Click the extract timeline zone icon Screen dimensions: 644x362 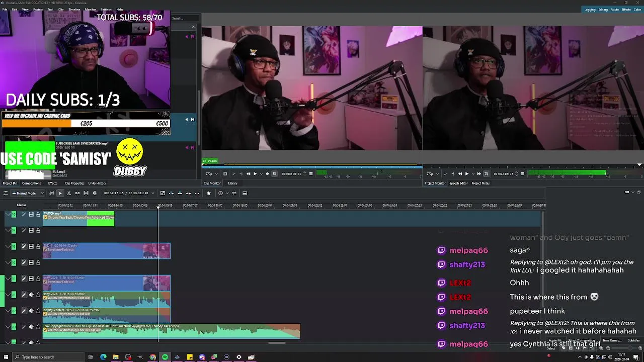tap(188, 193)
